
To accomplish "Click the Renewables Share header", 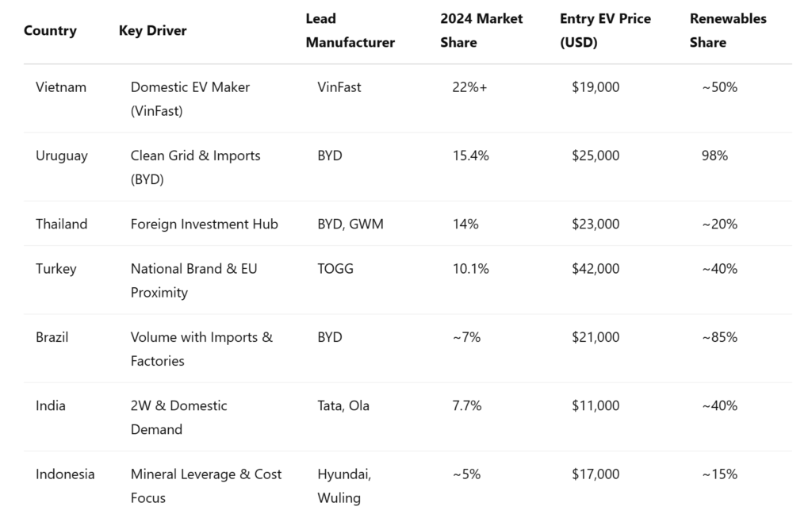I will point(728,31).
